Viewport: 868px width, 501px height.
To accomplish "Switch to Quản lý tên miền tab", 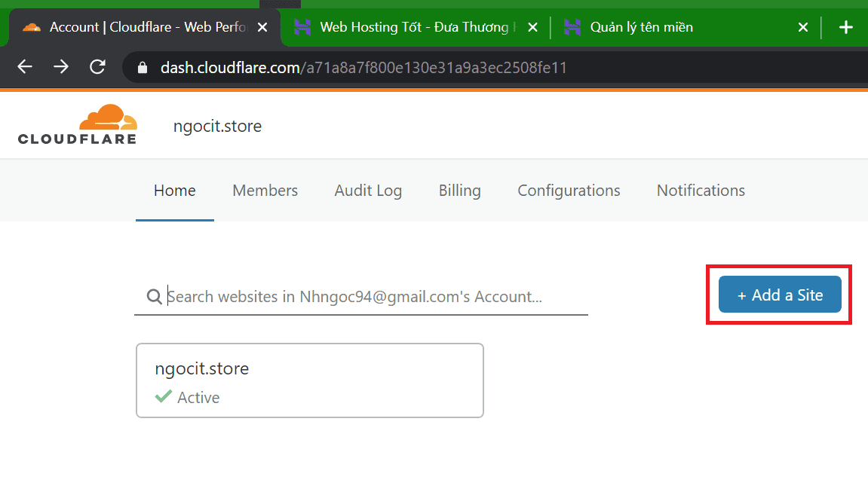I will click(x=664, y=27).
